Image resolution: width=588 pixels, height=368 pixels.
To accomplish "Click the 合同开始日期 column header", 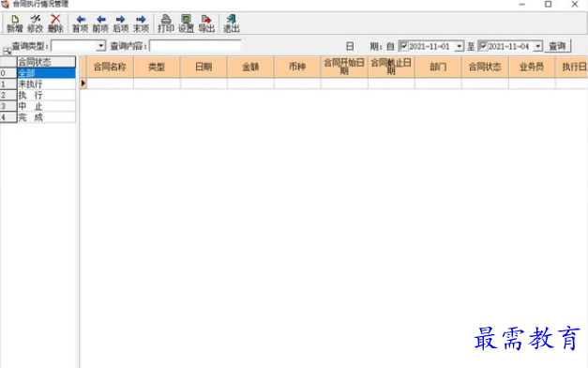I will coord(344,67).
